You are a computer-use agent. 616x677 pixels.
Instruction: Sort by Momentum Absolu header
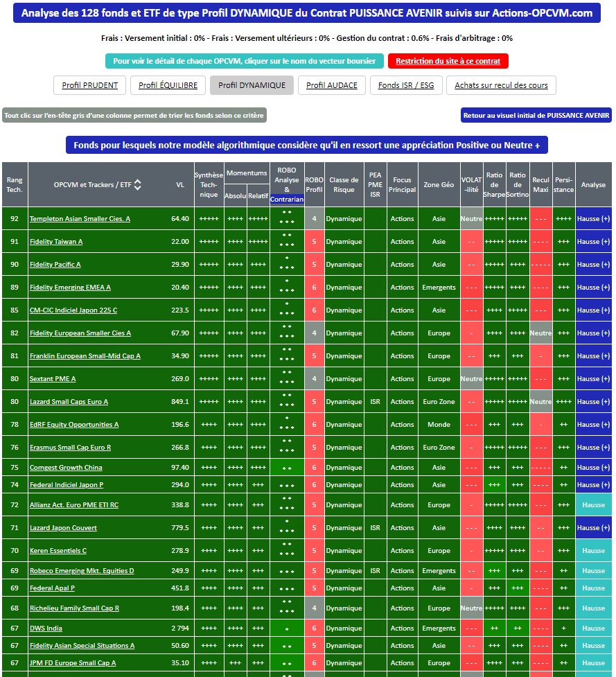236,195
